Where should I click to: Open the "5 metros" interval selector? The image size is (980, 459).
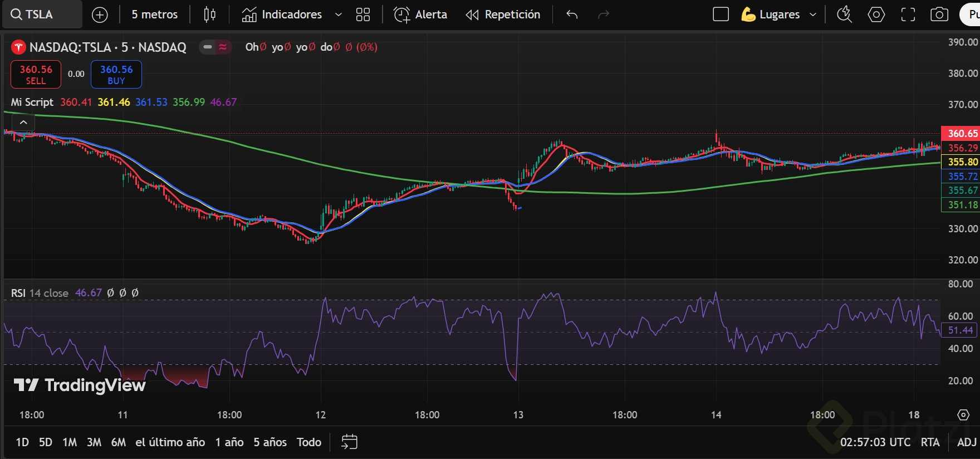click(154, 14)
